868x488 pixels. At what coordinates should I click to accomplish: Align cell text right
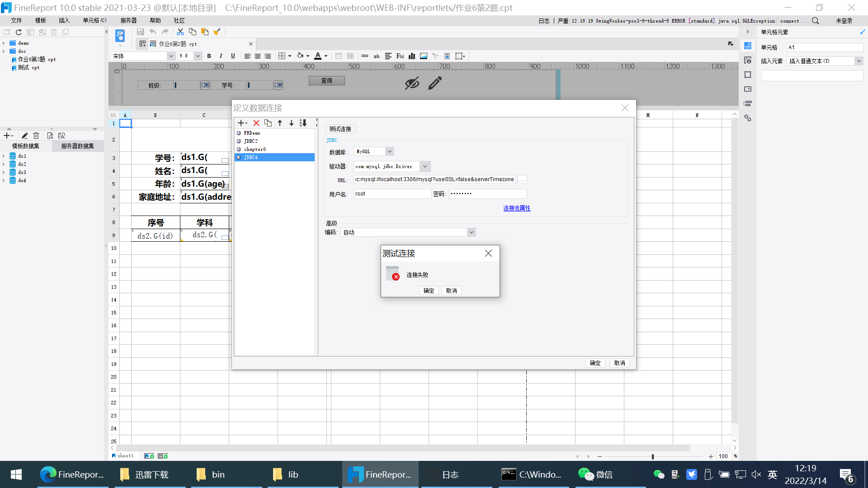pyautogui.click(x=268, y=56)
